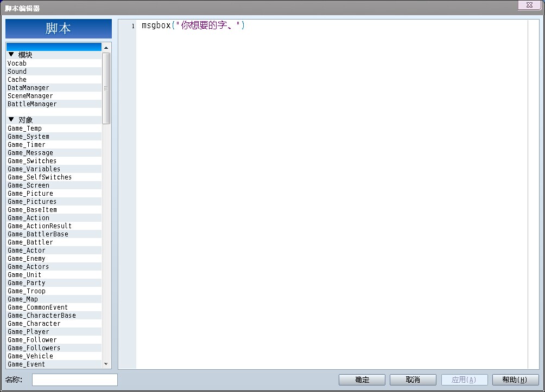545x392 pixels.
Task: Select Game_CommonEvent in the script list
Action: tap(54, 307)
